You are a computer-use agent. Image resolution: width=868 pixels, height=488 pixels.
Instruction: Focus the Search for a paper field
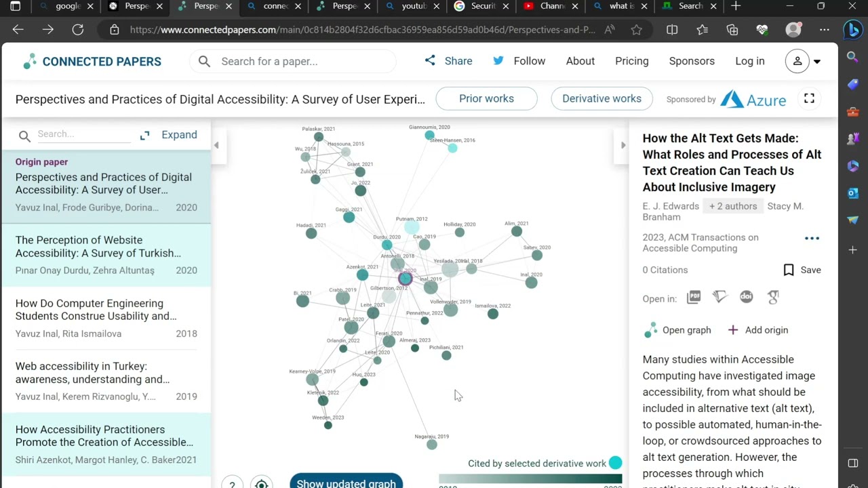[293, 61]
